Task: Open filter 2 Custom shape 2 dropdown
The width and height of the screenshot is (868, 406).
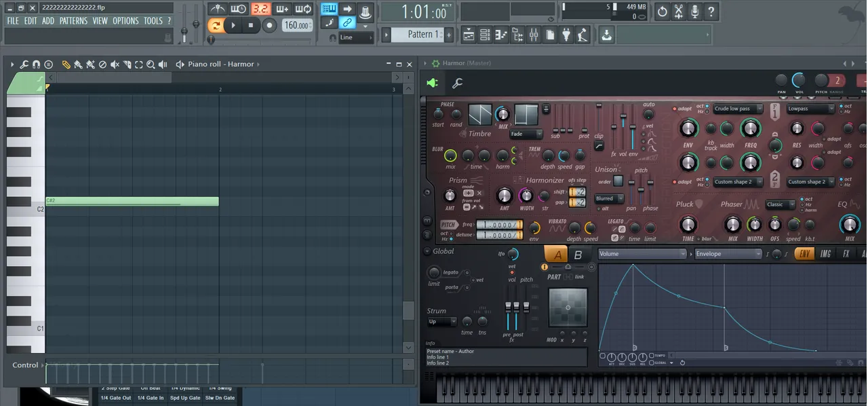Action: coord(738,182)
